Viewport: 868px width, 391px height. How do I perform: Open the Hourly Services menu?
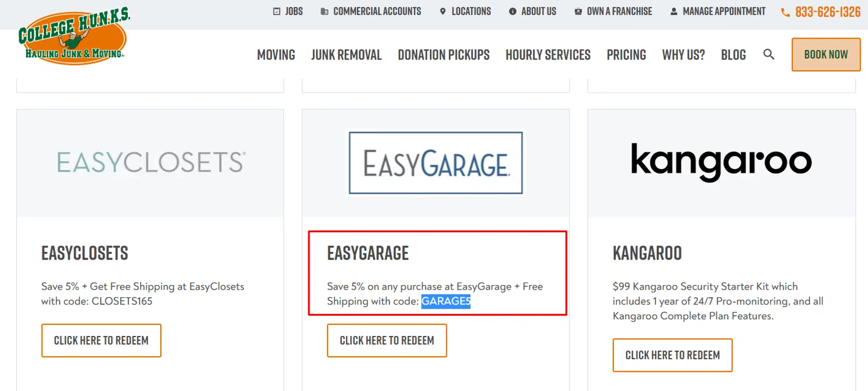pyautogui.click(x=548, y=54)
